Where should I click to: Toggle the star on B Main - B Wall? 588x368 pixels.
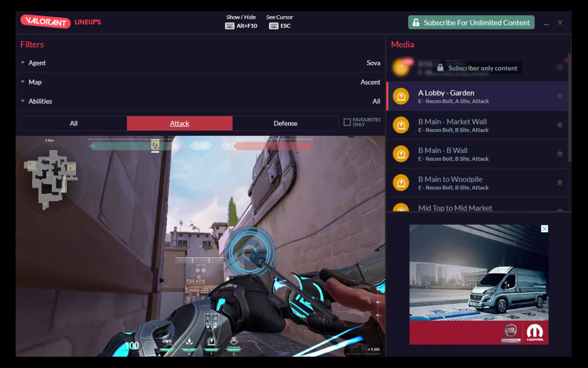(560, 154)
